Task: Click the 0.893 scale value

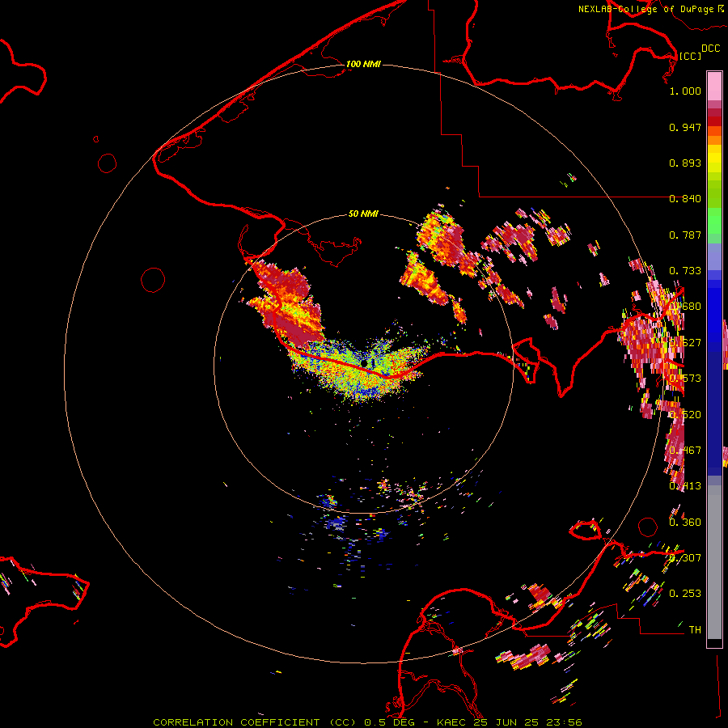Action: coord(685,163)
